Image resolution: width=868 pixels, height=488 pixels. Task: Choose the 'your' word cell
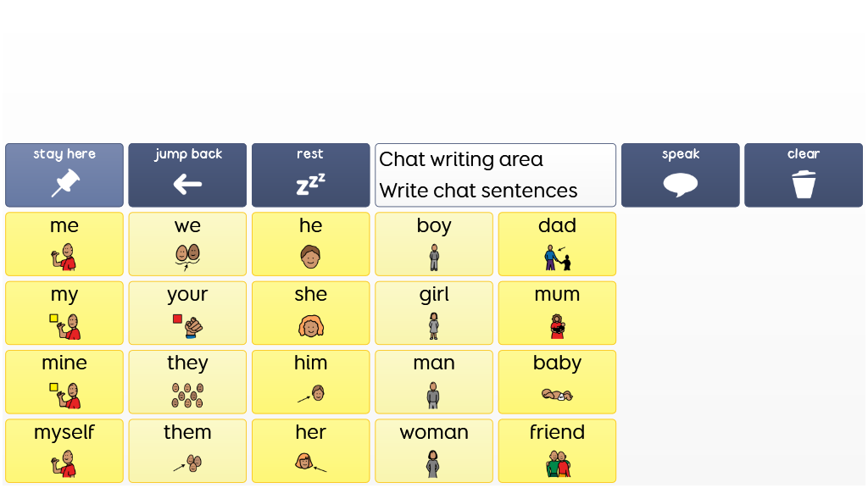187,313
